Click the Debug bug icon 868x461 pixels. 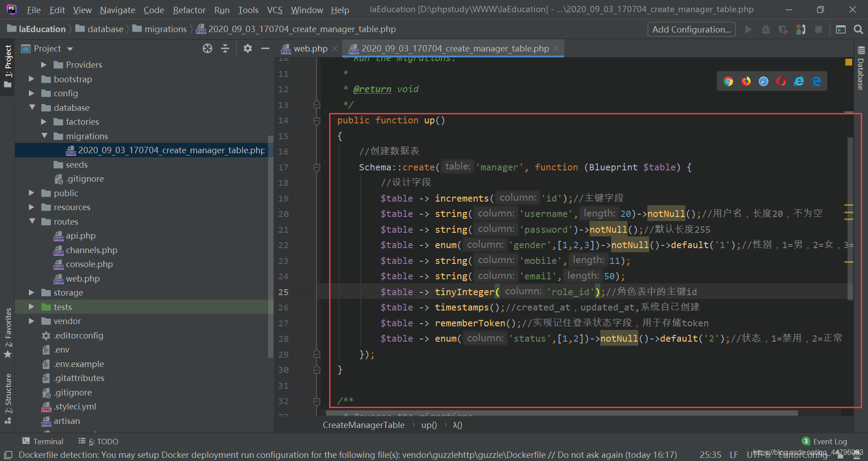(766, 29)
